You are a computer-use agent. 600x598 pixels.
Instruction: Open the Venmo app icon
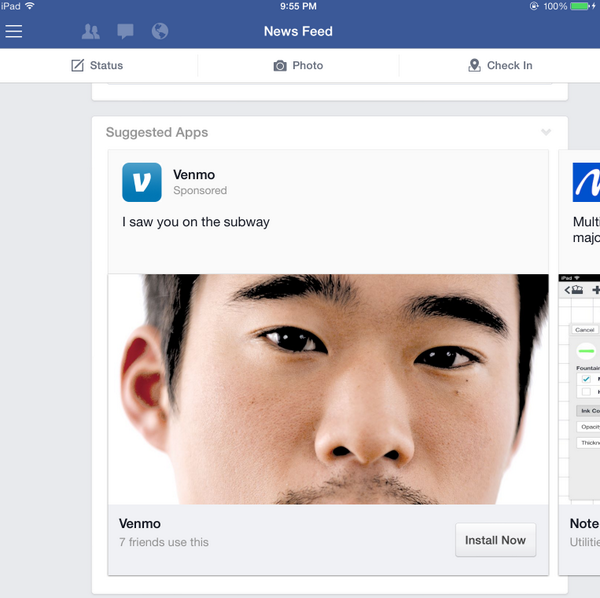(142, 182)
